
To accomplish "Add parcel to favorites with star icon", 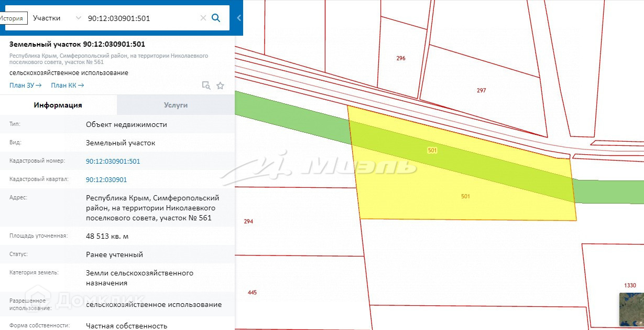I will pyautogui.click(x=220, y=86).
